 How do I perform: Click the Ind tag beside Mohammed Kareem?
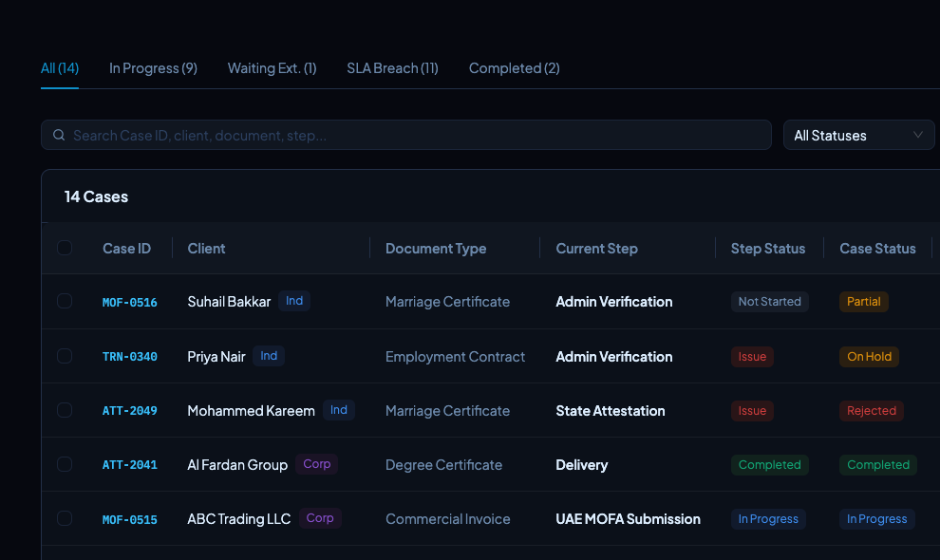coord(339,410)
